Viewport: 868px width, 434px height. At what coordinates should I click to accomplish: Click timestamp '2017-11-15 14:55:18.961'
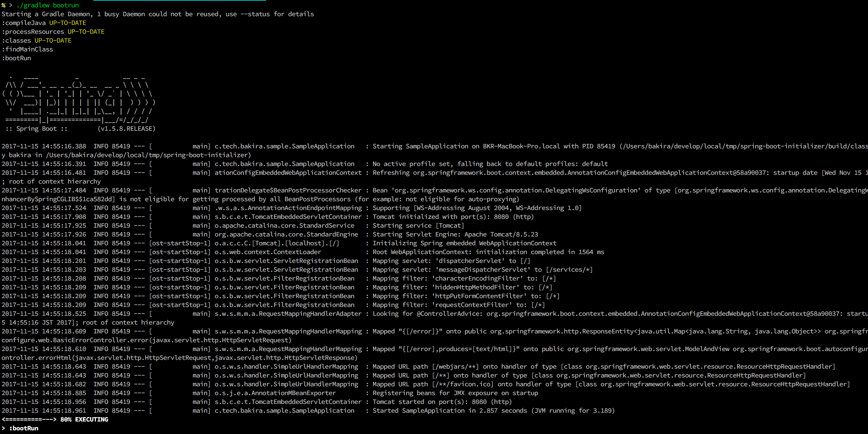44,411
